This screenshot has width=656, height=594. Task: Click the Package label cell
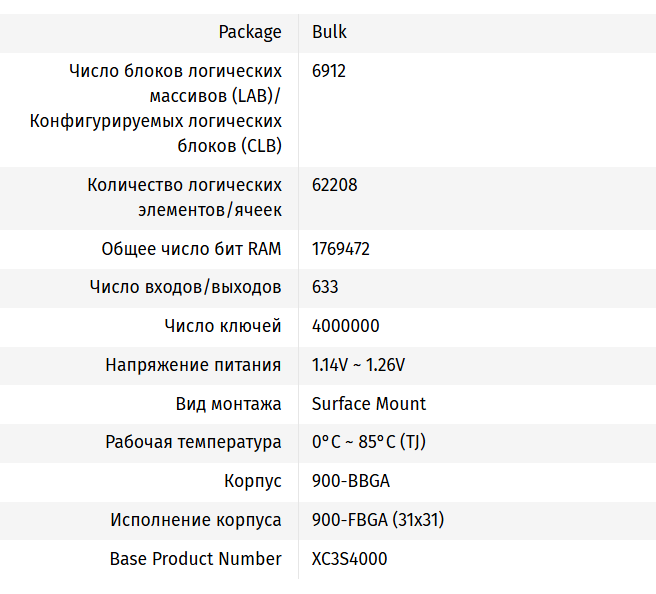point(250,32)
